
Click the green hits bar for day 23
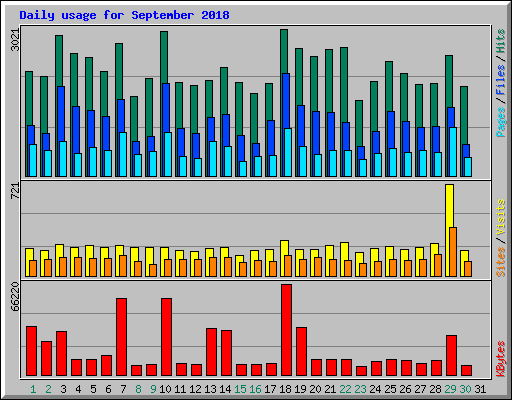[x=359, y=123]
